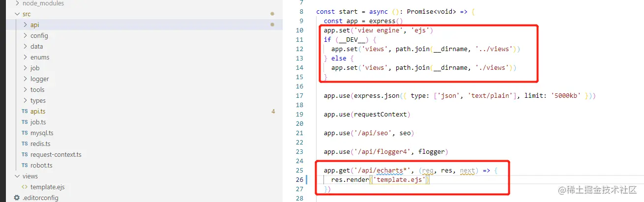Click line number 26 in the gutter

[x=299, y=180]
